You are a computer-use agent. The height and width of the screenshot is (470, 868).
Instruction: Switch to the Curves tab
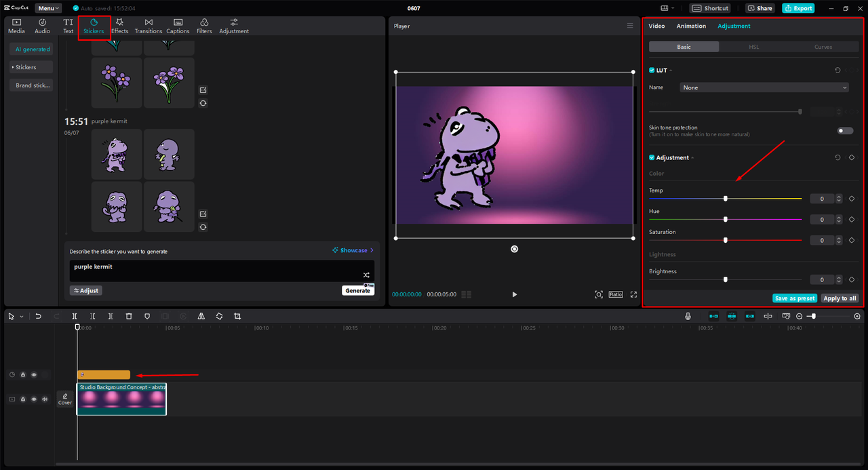[823, 47]
